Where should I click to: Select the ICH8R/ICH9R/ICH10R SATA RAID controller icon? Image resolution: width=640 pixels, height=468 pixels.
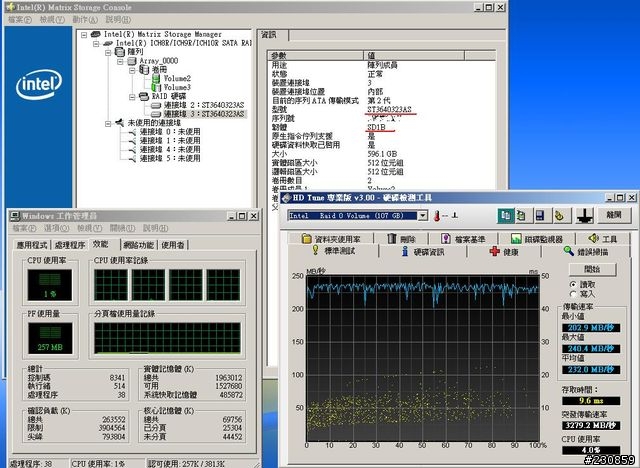pyautogui.click(x=108, y=43)
